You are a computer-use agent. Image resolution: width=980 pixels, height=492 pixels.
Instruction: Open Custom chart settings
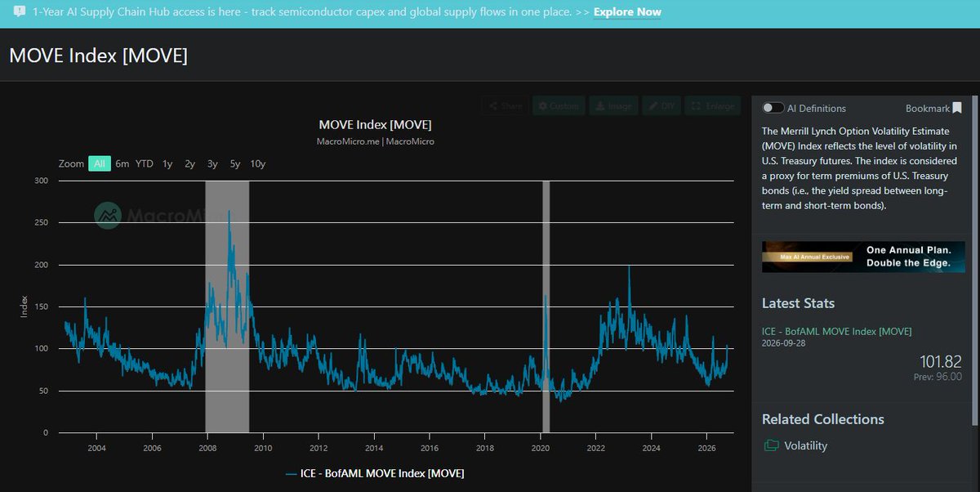(x=558, y=106)
